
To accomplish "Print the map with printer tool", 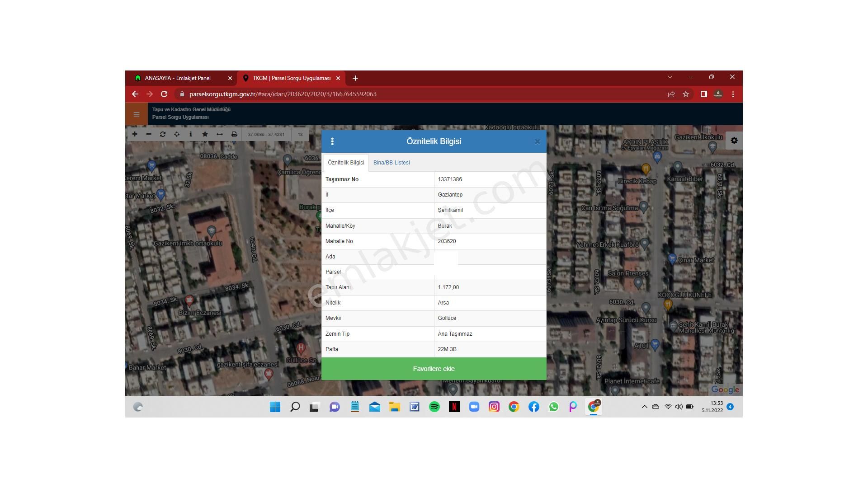I will click(x=234, y=134).
